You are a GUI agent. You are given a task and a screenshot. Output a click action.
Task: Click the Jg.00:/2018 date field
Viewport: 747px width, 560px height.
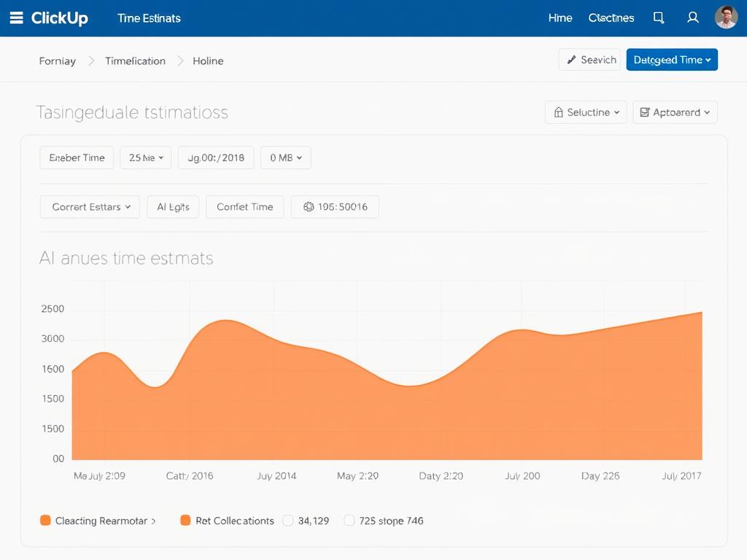(x=216, y=157)
